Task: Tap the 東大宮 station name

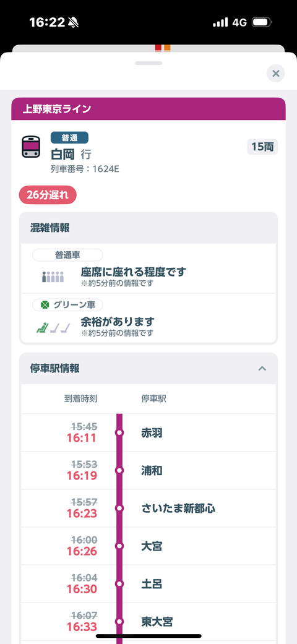Action: pos(157,622)
